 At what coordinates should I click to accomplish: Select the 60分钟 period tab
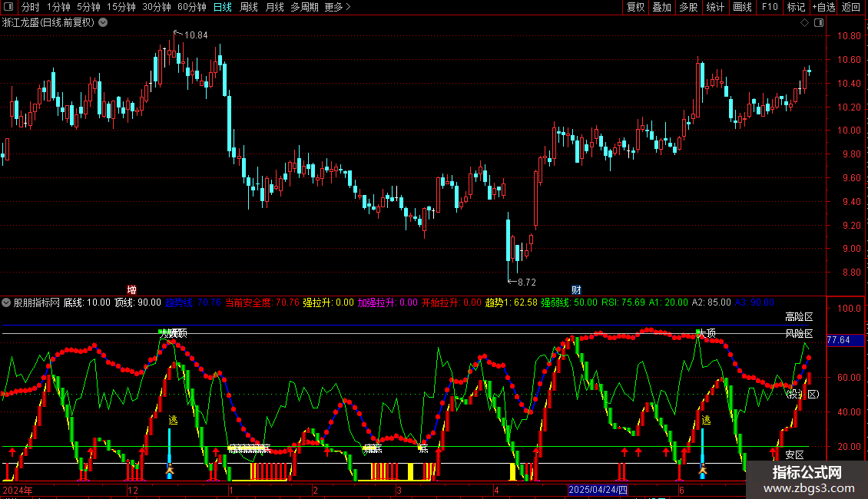point(192,7)
